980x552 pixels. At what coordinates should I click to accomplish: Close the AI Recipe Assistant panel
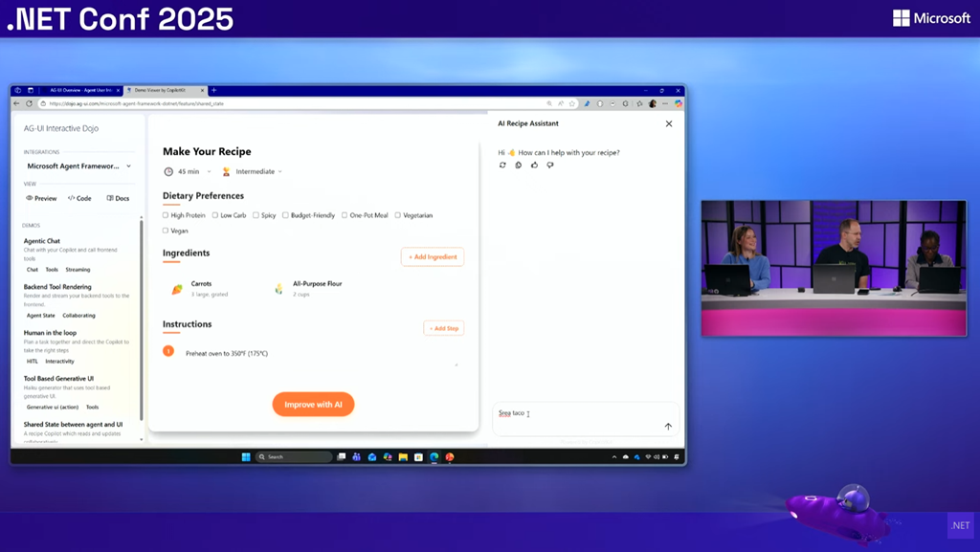(x=669, y=123)
